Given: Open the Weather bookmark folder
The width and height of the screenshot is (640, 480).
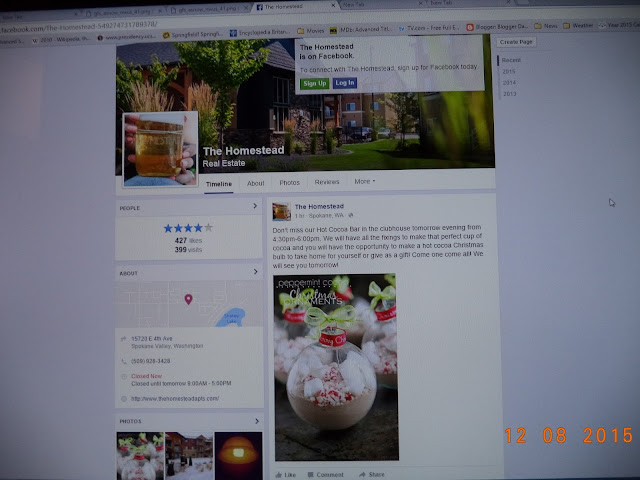Looking at the screenshot, I should [578, 25].
